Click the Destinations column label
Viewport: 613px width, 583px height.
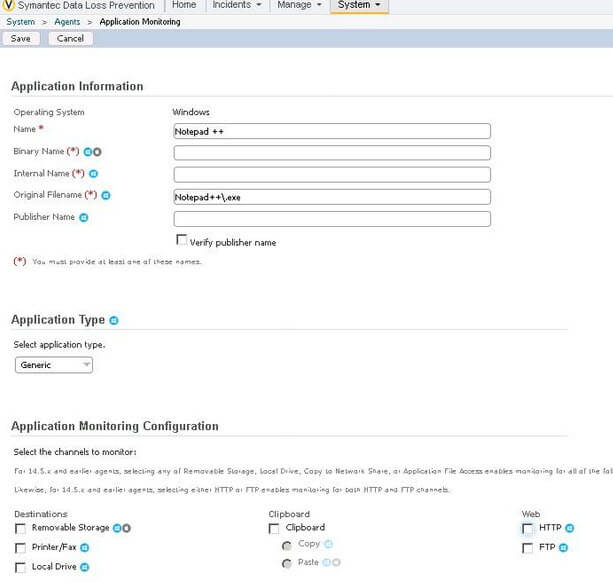(x=41, y=514)
